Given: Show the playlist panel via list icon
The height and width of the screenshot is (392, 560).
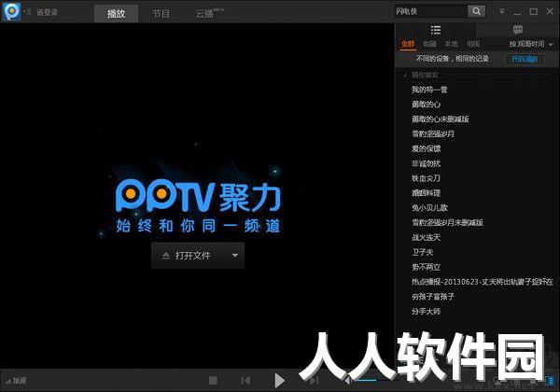Looking at the screenshot, I should coord(435,30).
